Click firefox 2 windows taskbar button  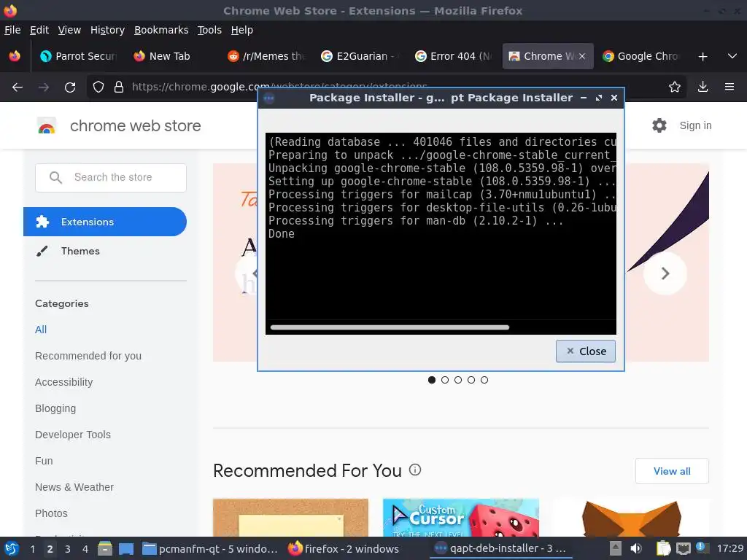click(x=344, y=548)
